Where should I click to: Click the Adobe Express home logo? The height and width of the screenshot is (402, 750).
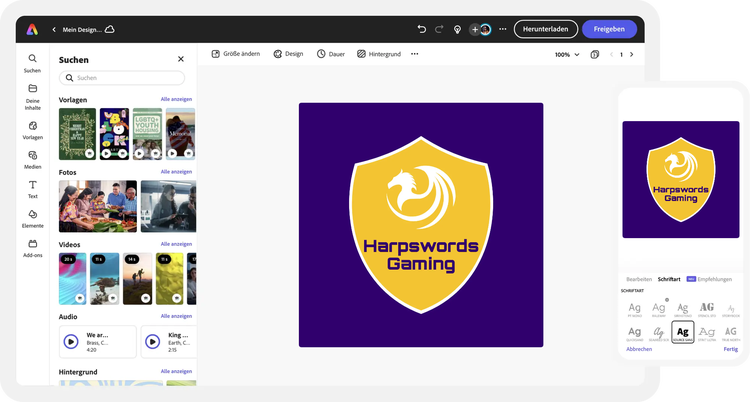pos(33,29)
